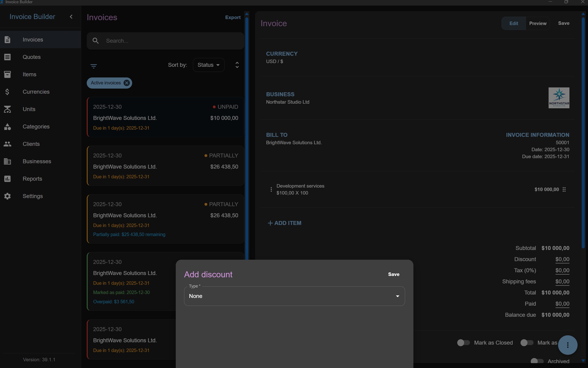This screenshot has height=368, width=588.
Task: Click the Reports chart icon in the sidebar
Action: coord(7,179)
